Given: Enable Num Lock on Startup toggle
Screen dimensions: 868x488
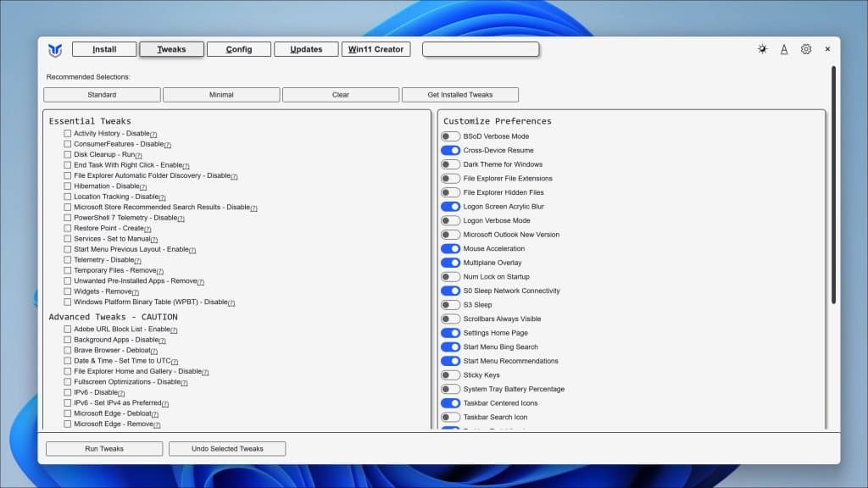Looking at the screenshot, I should (x=451, y=277).
